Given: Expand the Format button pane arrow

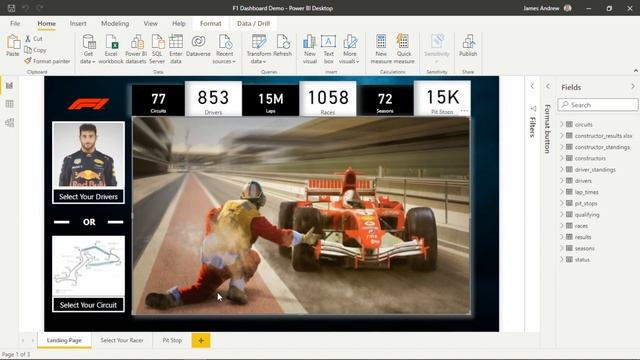Looking at the screenshot, I should pyautogui.click(x=548, y=86).
